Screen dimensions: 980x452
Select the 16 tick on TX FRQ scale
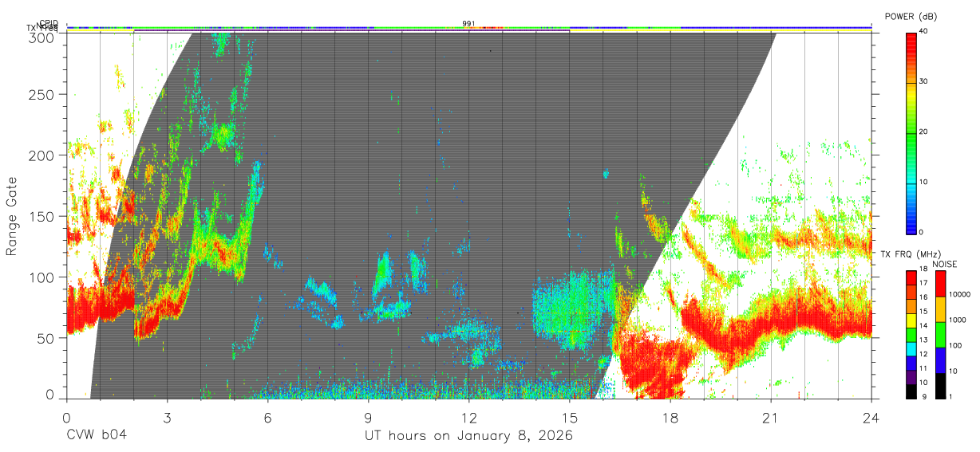click(x=923, y=298)
